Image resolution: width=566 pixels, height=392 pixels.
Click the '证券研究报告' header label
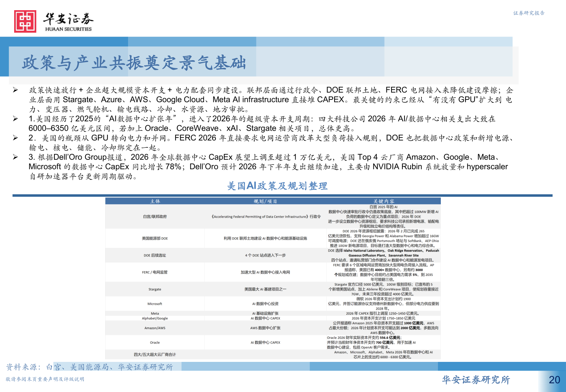coord(529,13)
